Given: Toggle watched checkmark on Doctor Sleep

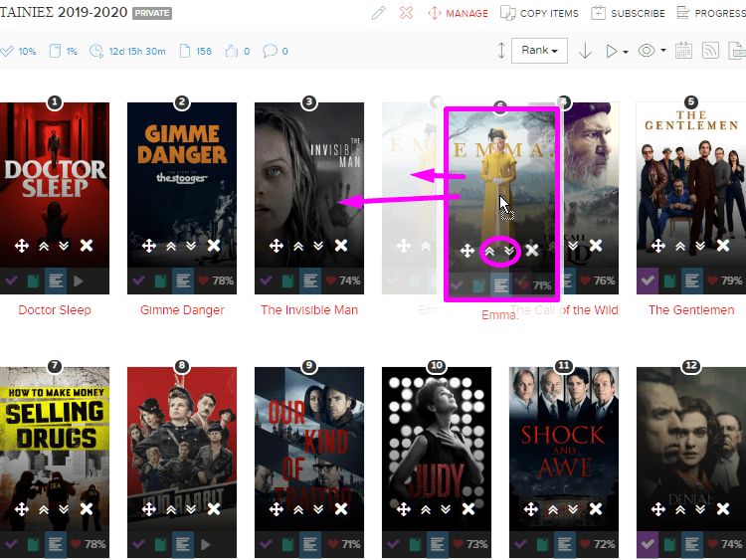Looking at the screenshot, I should pyautogui.click(x=11, y=280).
